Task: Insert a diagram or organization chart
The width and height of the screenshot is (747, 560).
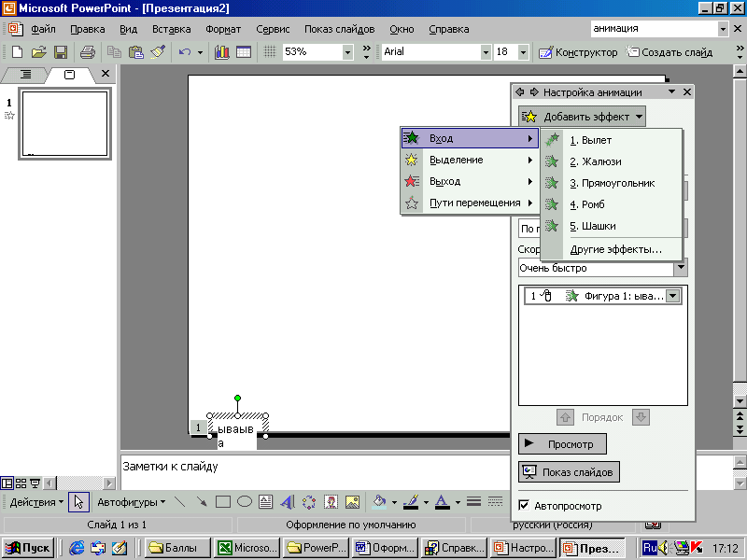Action: click(x=309, y=502)
